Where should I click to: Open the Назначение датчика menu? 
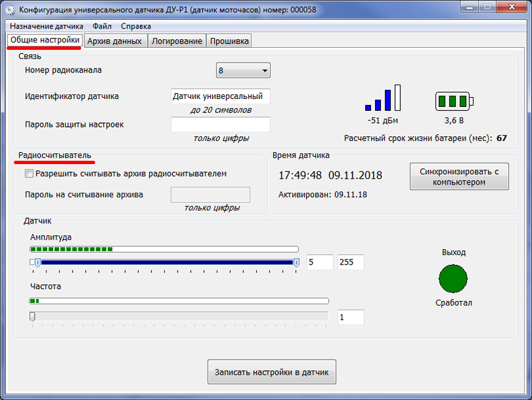tap(47, 26)
